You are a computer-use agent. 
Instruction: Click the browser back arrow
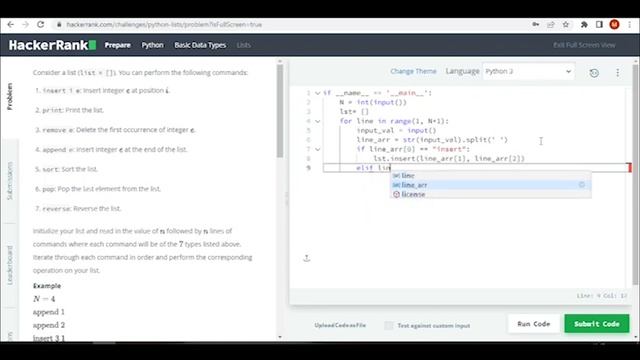pos(11,24)
